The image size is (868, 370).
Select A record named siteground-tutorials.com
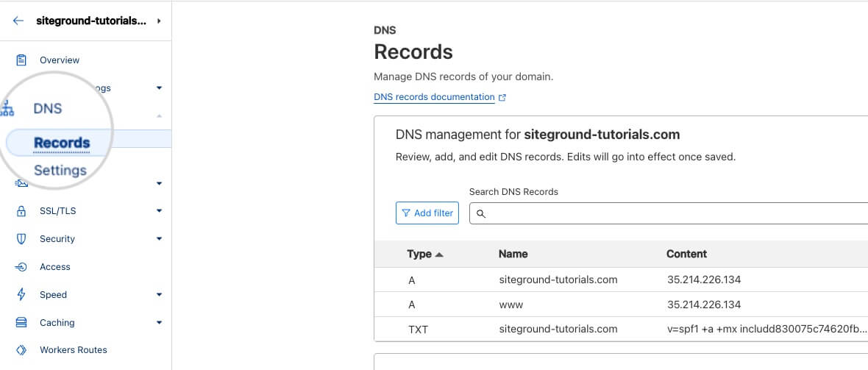click(x=558, y=280)
